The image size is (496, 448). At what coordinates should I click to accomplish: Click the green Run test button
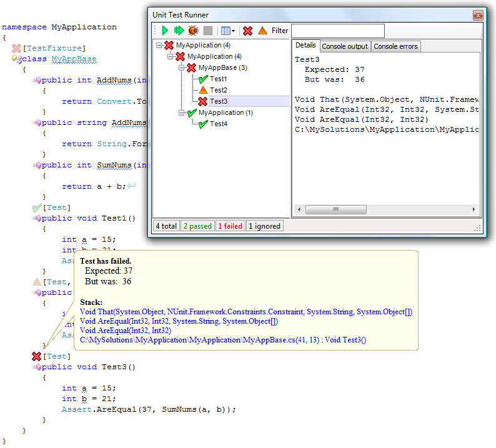(165, 31)
